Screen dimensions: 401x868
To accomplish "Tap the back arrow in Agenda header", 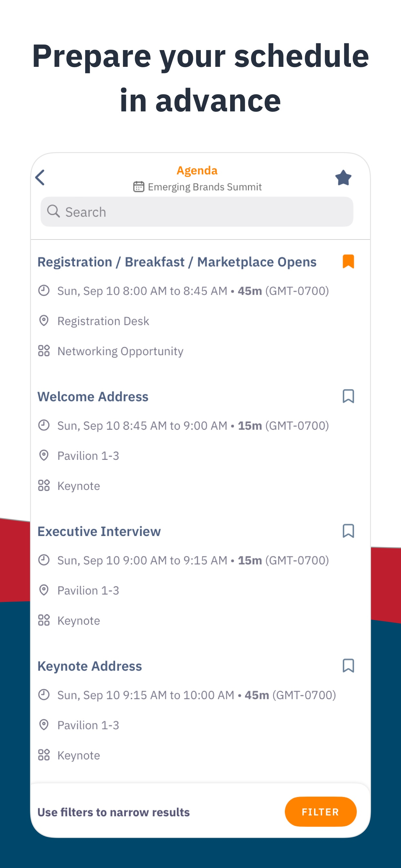I will tap(40, 178).
